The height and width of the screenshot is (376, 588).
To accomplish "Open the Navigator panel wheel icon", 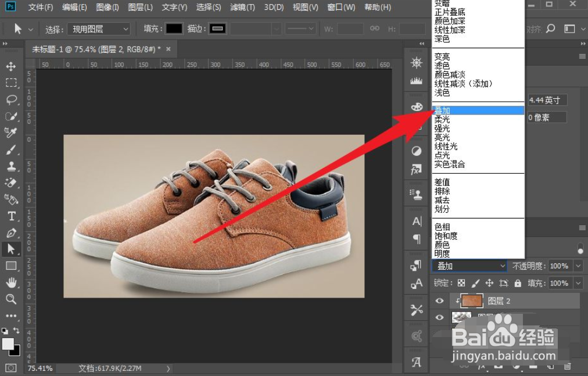I will tap(416, 63).
